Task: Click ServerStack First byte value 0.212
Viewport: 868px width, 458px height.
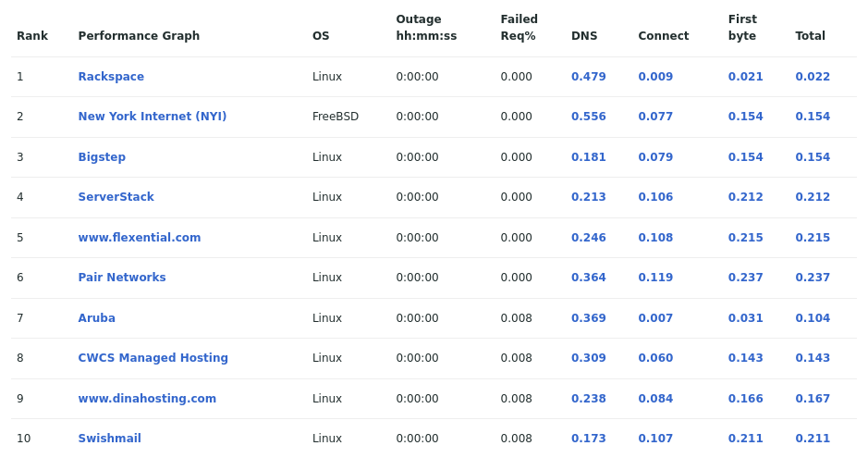Action: coord(746,196)
